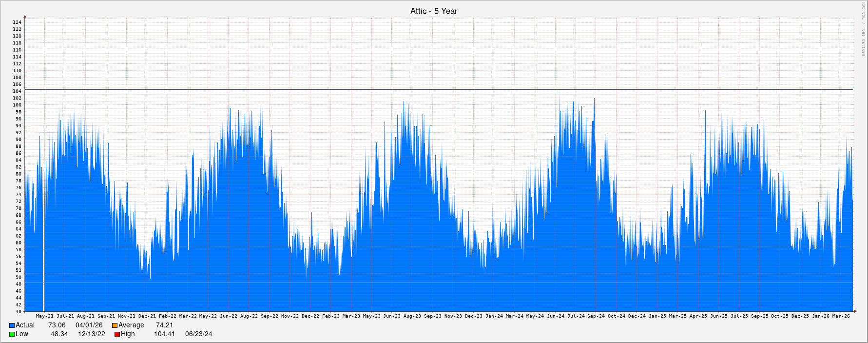Click the blue Actual legend swatch
Viewport: 868px width, 343px height.
coord(12,325)
